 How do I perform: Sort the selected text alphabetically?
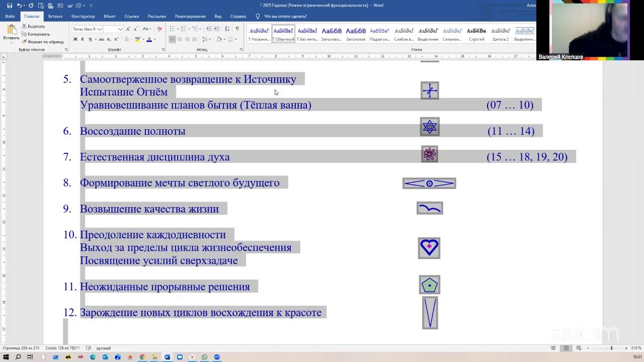[228, 29]
